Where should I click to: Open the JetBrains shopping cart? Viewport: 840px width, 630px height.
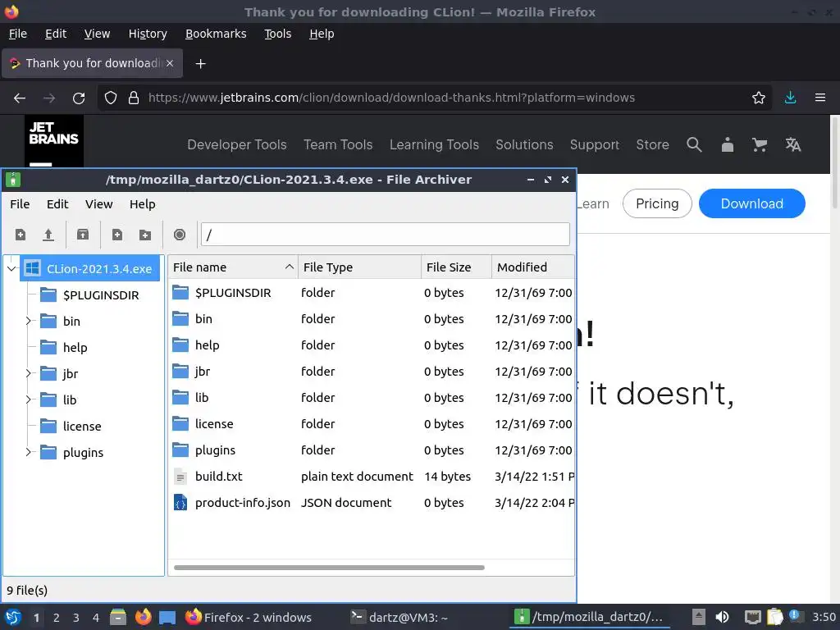[759, 144]
